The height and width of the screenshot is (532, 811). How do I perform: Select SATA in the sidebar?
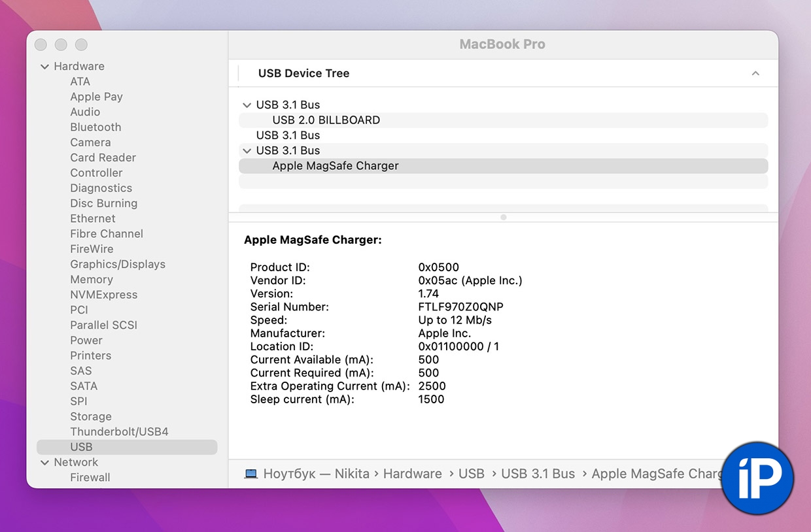[84, 386]
